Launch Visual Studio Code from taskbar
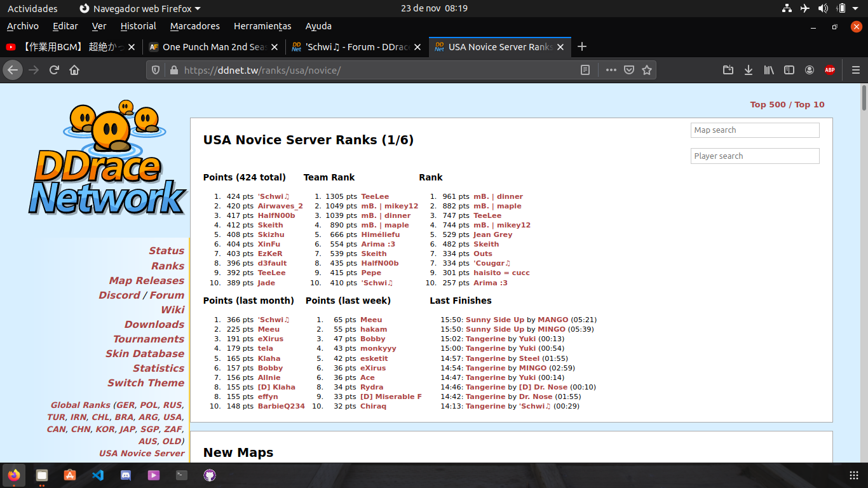The image size is (868, 488). coord(97,475)
